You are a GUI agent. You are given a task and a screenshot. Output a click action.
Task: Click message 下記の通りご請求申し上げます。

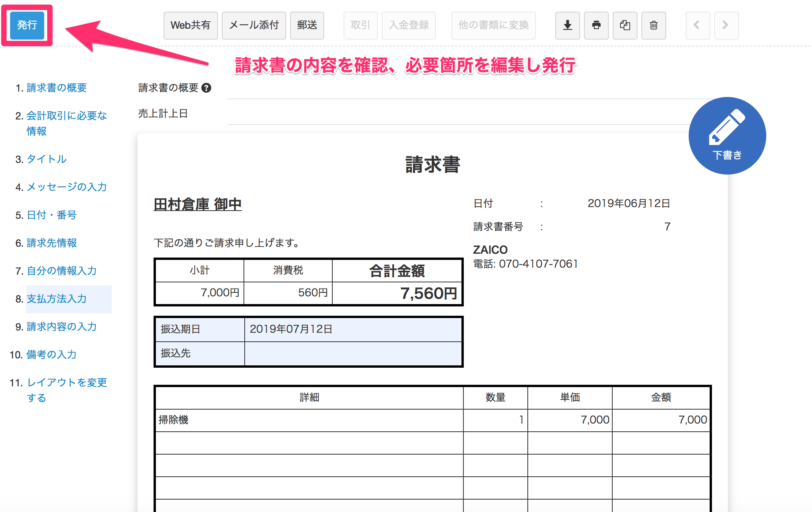click(226, 243)
